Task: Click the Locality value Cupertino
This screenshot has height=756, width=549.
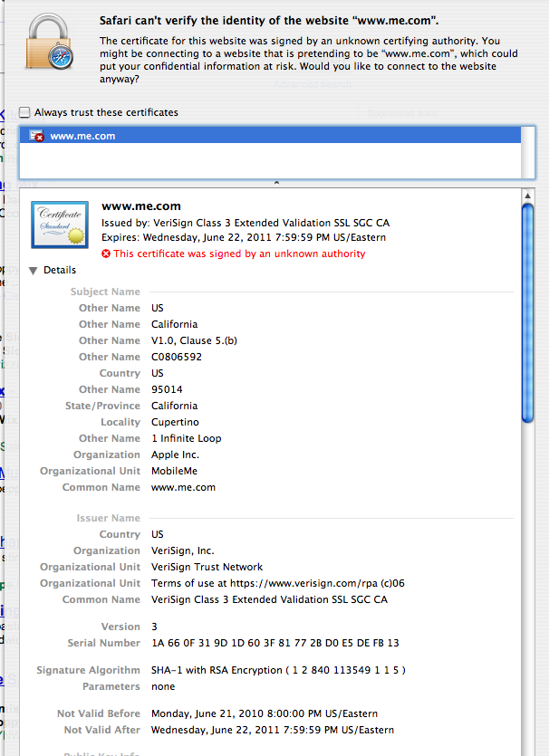Action: coord(175,422)
